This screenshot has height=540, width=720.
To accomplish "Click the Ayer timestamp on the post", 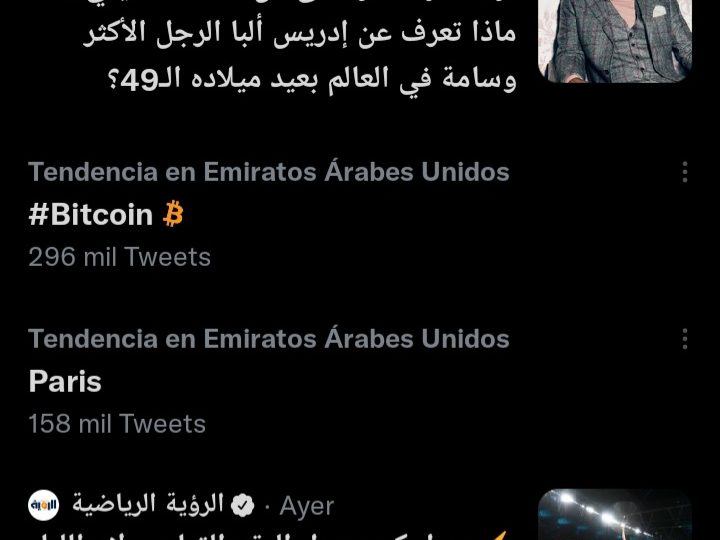I will (307, 506).
